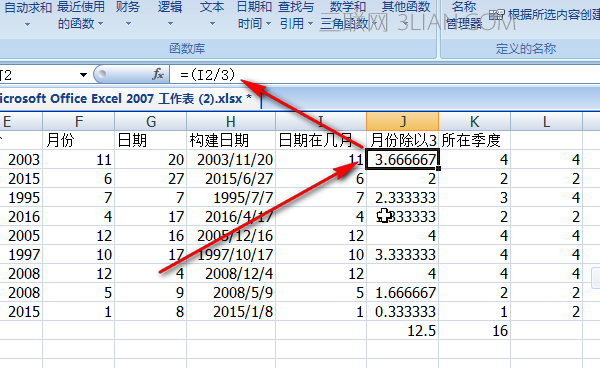The width and height of the screenshot is (600, 368).
Task: Open 名称管理器
Action: point(464,15)
